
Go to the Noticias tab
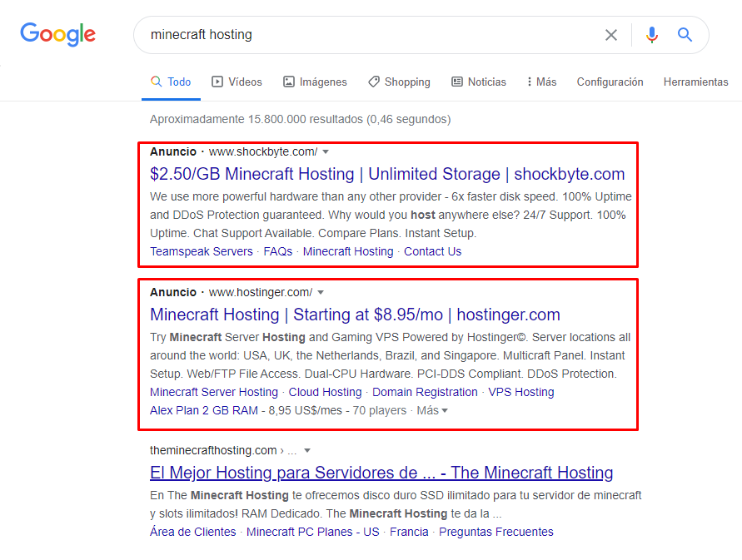[x=478, y=82]
